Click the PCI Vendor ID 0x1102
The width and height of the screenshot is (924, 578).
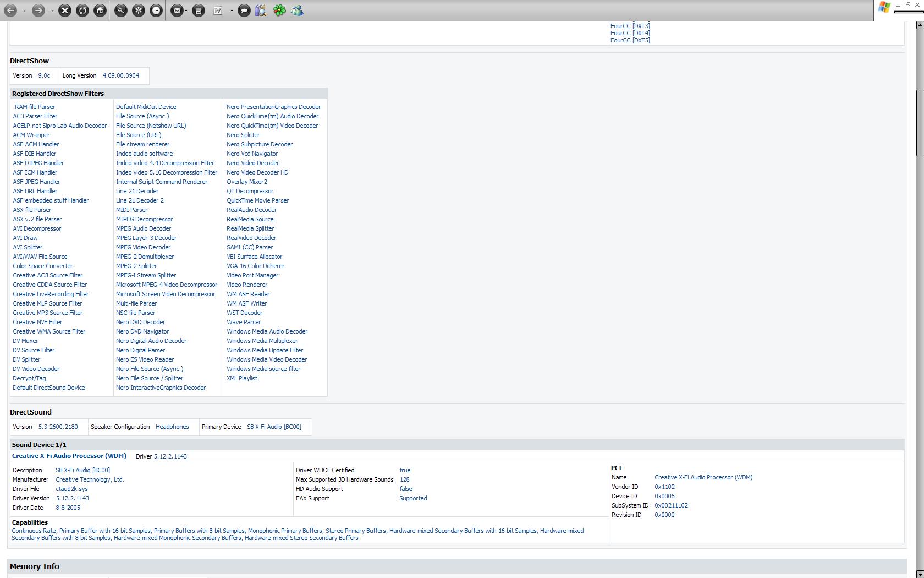point(664,487)
